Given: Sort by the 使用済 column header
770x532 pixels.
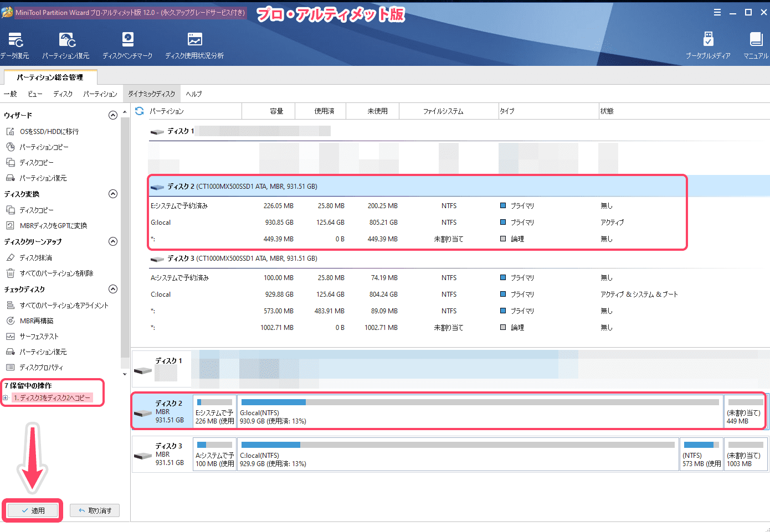Looking at the screenshot, I should pos(321,111).
